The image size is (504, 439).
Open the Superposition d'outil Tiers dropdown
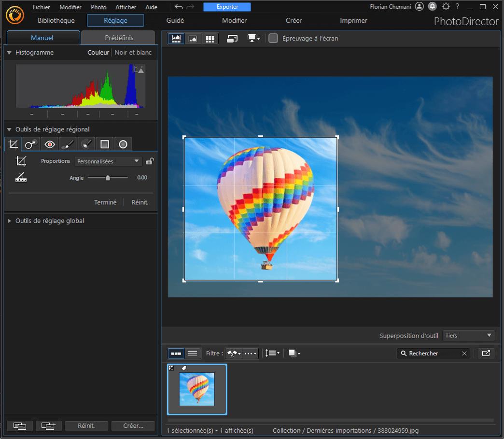pos(468,336)
